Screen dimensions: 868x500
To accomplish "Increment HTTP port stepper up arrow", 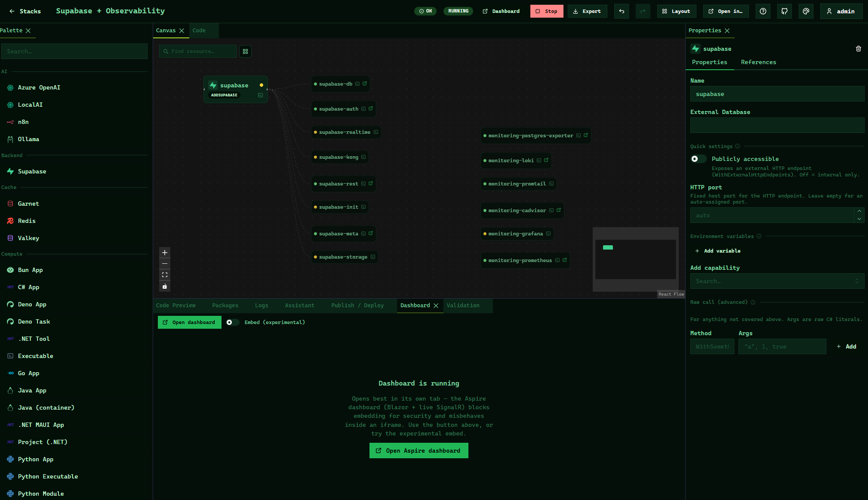I will coord(859,211).
